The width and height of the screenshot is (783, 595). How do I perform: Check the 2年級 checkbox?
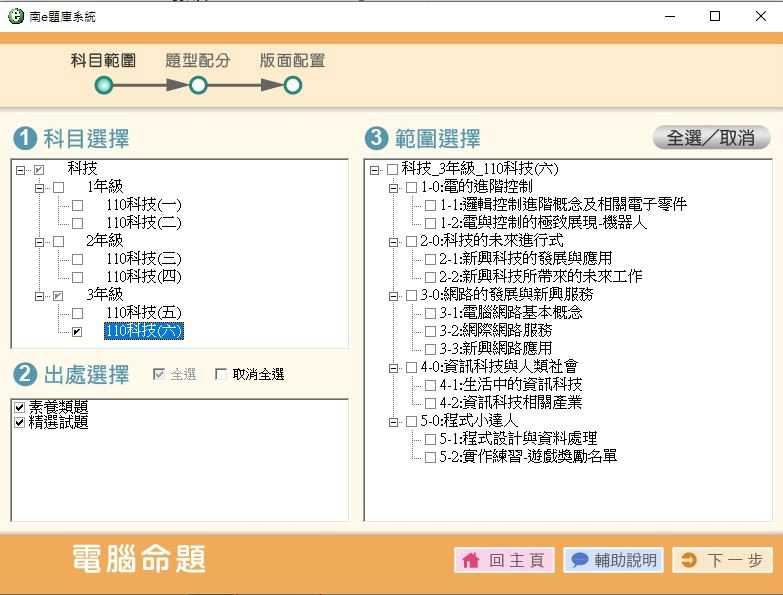pos(58,242)
